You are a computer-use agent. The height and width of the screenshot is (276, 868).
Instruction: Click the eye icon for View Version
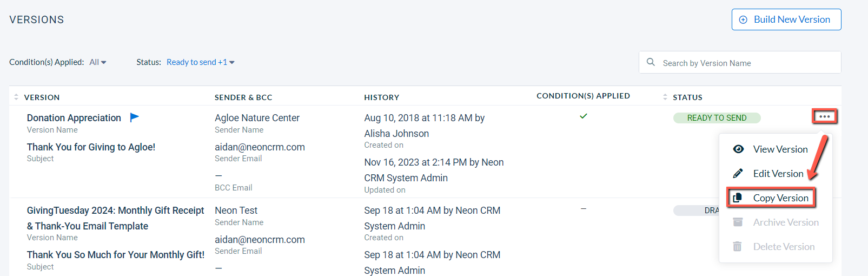click(738, 149)
